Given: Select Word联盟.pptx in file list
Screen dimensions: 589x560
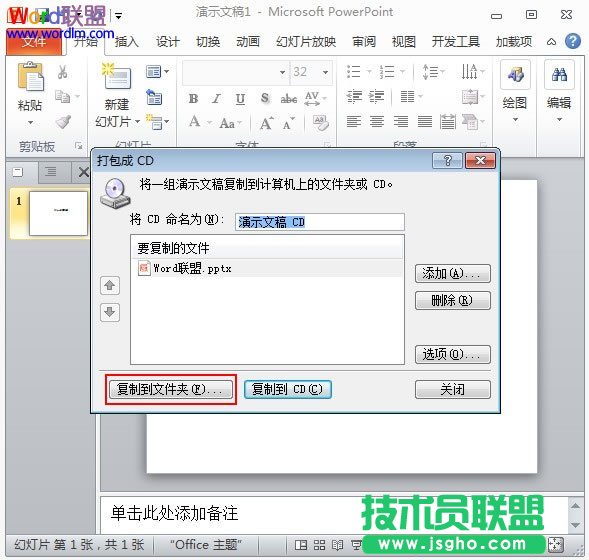Looking at the screenshot, I should click(267, 269).
